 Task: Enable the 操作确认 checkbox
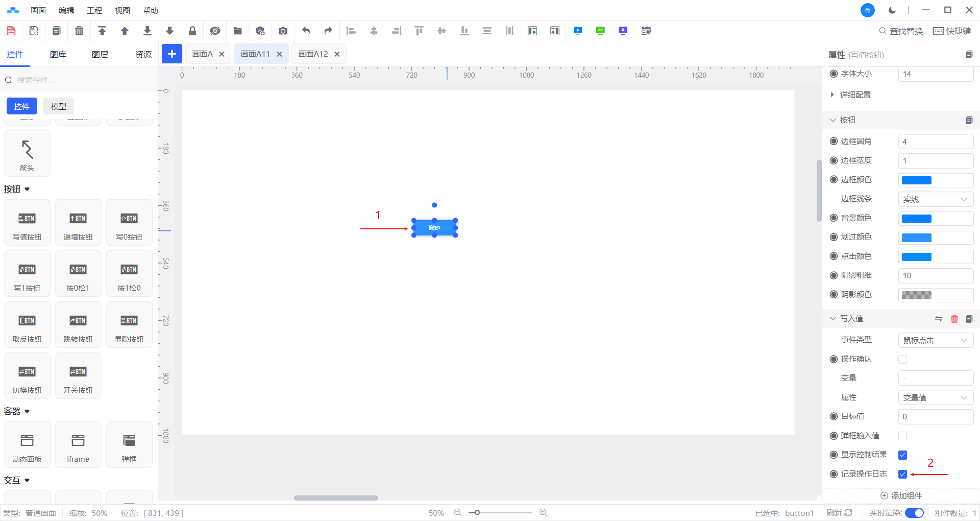coord(902,359)
